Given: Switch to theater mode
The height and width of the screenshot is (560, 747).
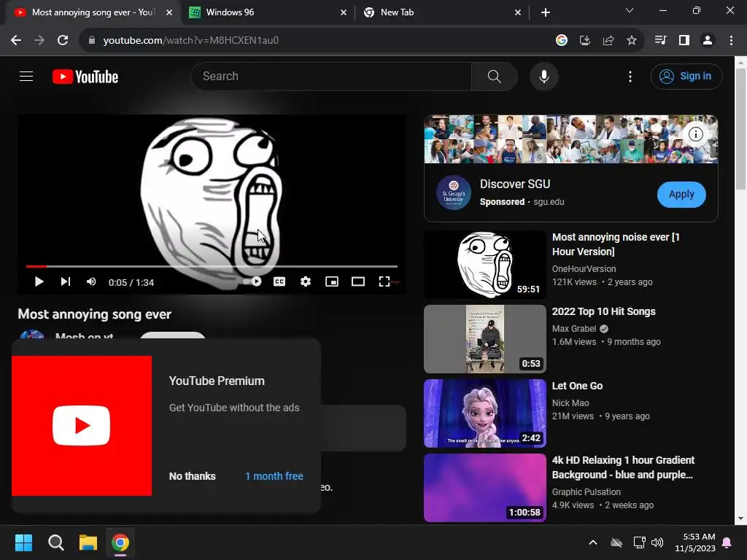Looking at the screenshot, I should pos(357,282).
